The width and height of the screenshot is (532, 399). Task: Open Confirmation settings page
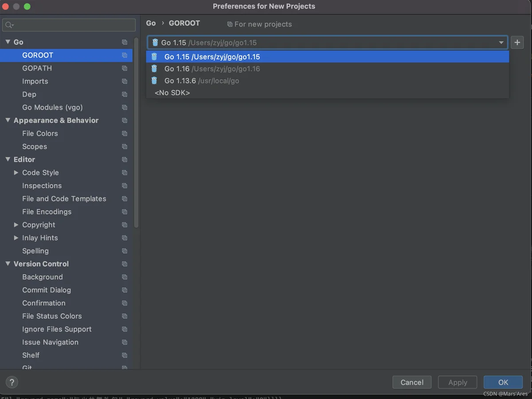coord(44,303)
